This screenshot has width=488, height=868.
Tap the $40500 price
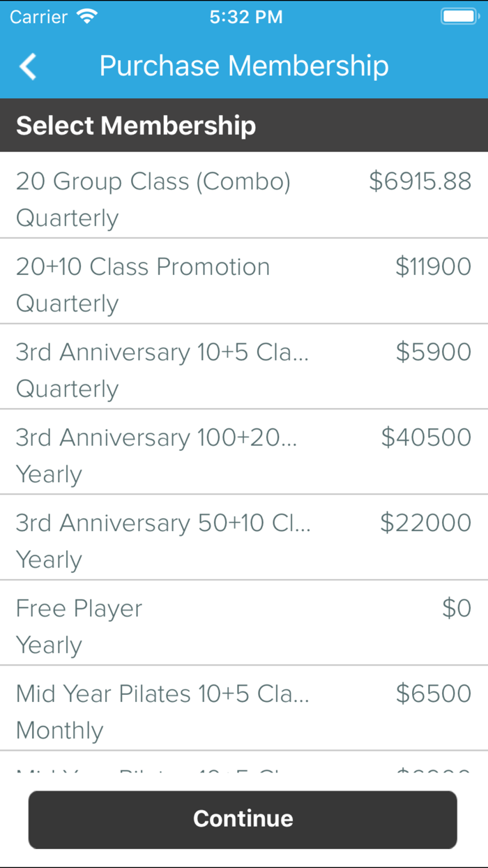(426, 437)
